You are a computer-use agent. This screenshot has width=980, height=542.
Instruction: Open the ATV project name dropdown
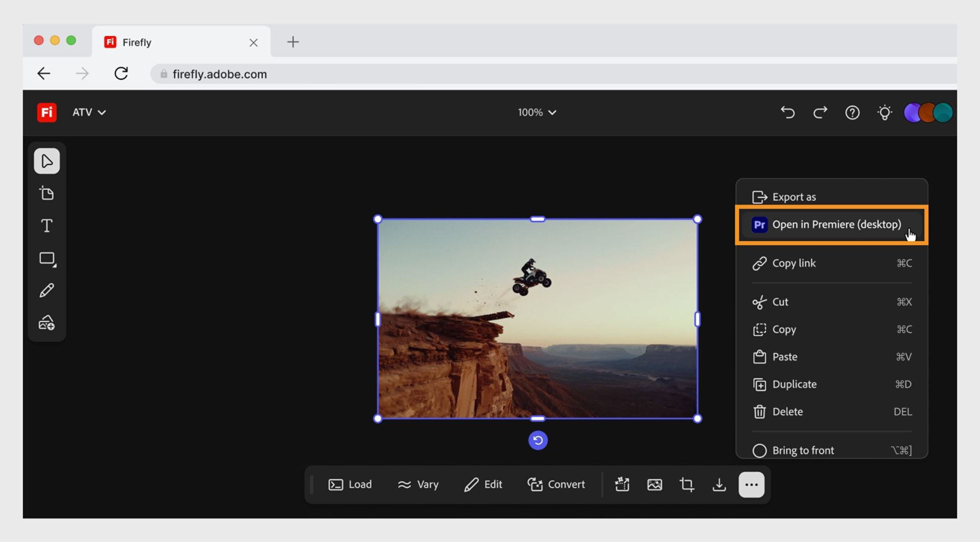88,112
